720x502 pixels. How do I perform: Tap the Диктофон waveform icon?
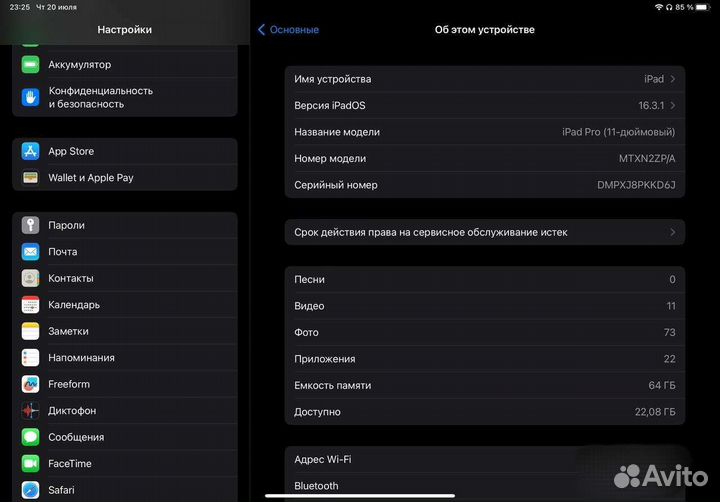click(x=30, y=411)
